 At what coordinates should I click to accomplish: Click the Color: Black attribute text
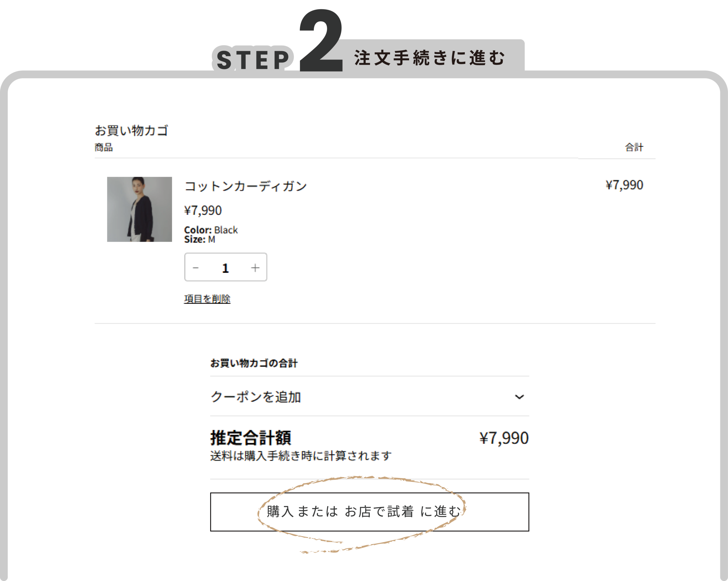coord(211,230)
